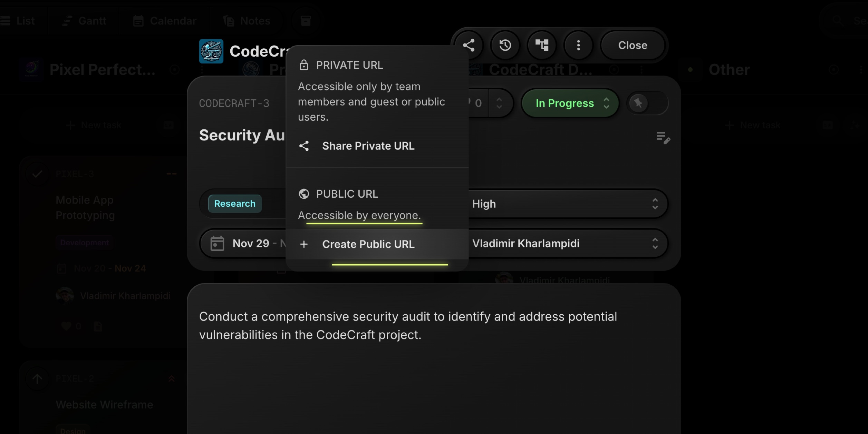Click Share Private URL
This screenshot has height=434, width=868.
tap(368, 146)
